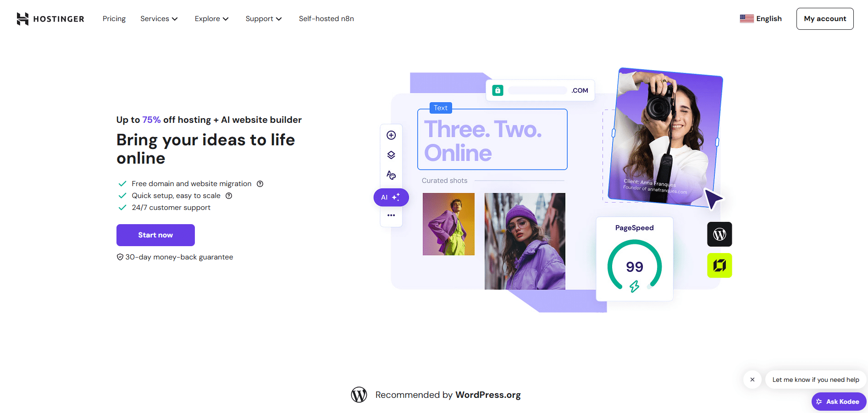Open the Pricing menu item

coord(114,19)
